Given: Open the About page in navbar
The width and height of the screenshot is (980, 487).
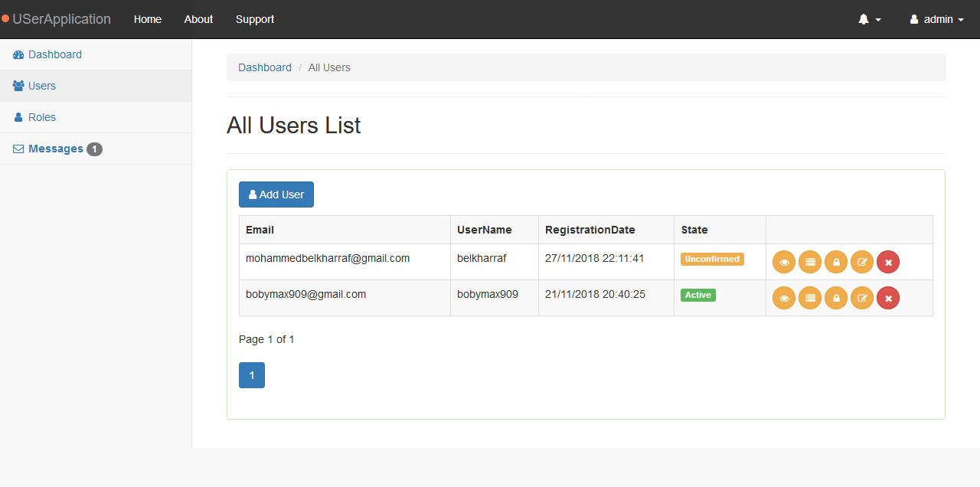Looking at the screenshot, I should 198,19.
